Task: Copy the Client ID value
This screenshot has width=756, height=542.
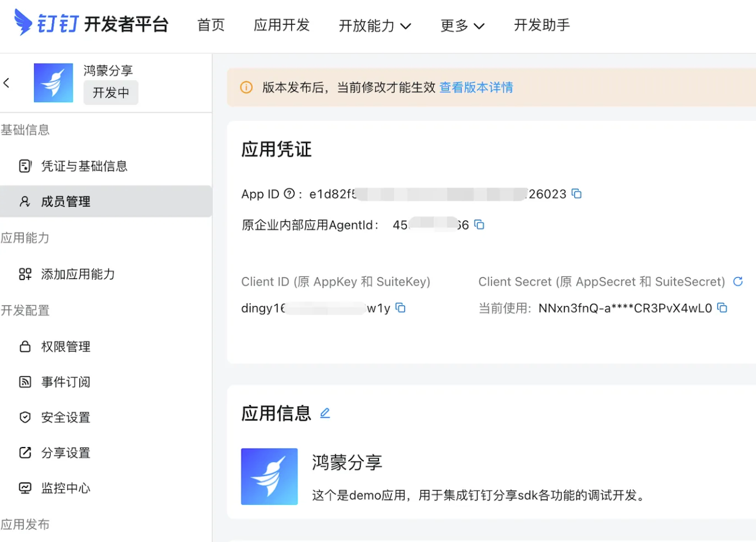Action: pyautogui.click(x=400, y=308)
